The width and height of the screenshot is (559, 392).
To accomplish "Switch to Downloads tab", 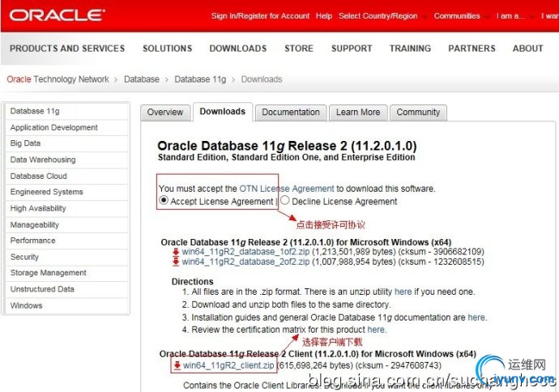I will coord(223,112).
